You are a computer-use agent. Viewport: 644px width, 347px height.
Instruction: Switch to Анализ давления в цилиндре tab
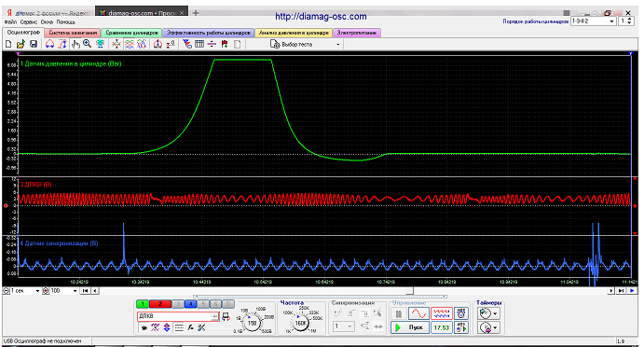(x=294, y=33)
